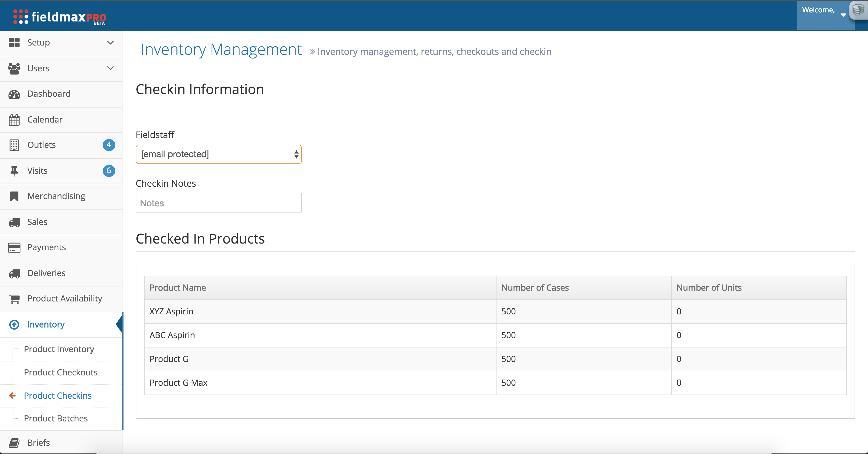The image size is (868, 454).
Task: Click the Calendar icon in sidebar
Action: coord(14,120)
